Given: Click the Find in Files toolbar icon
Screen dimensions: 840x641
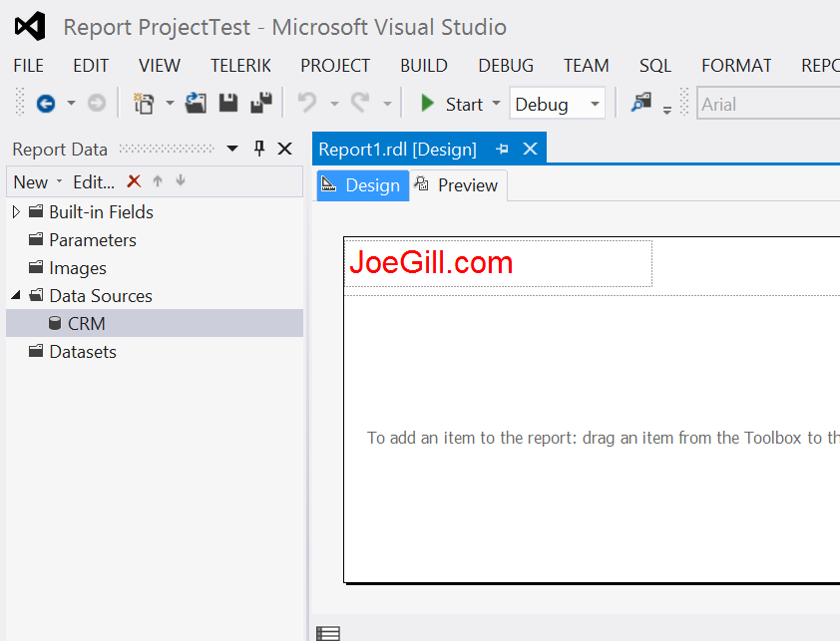Looking at the screenshot, I should [641, 102].
